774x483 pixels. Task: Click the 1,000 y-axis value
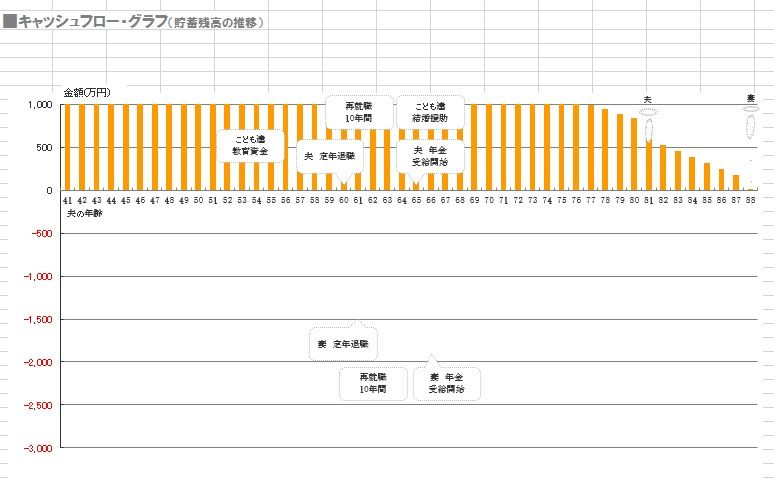click(x=40, y=105)
